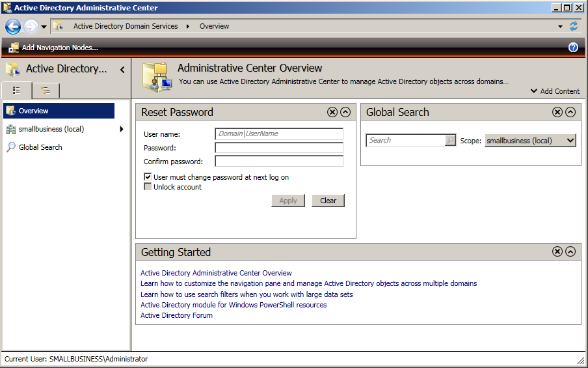
Task: Click the smallbusiness domain icon in navigation
Action: click(11, 129)
